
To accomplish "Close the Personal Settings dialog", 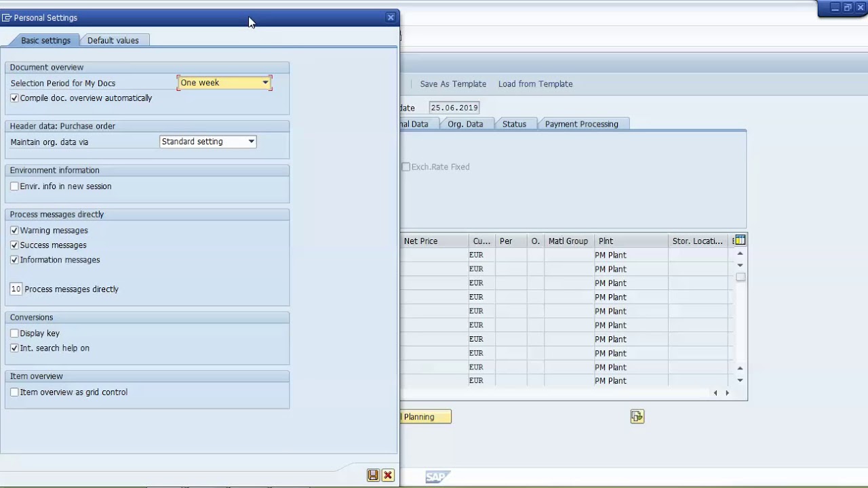I will [391, 18].
